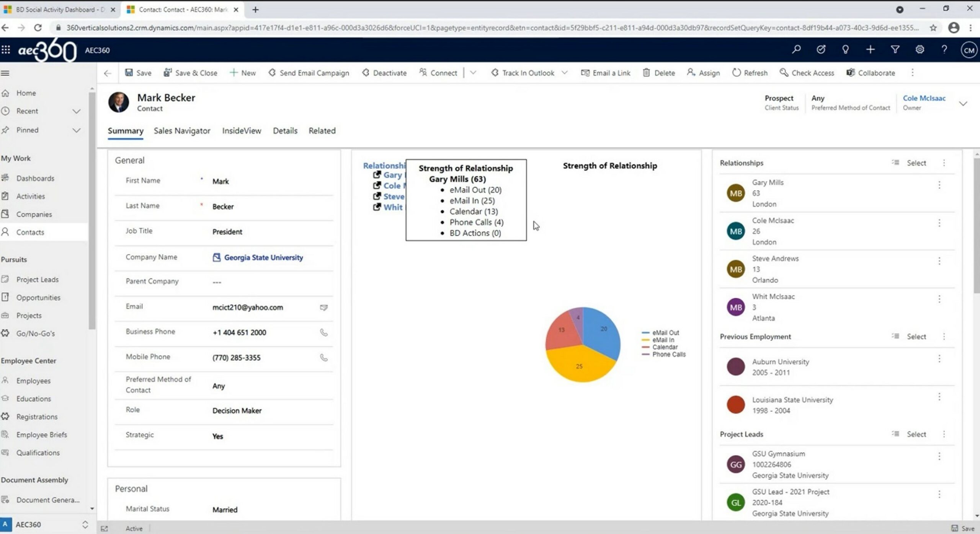Viewport: 980px width, 534px height.
Task: Expand the header fields chevron
Action: click(x=963, y=103)
